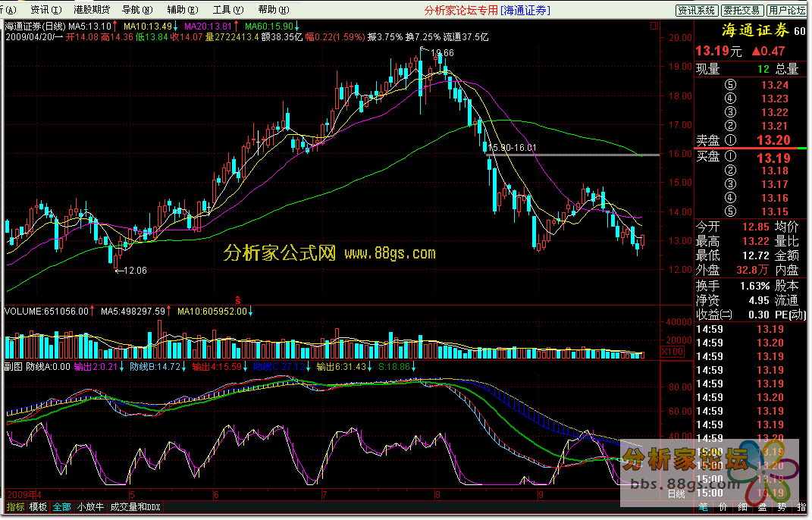Switch to the 细 tab

[742, 507]
